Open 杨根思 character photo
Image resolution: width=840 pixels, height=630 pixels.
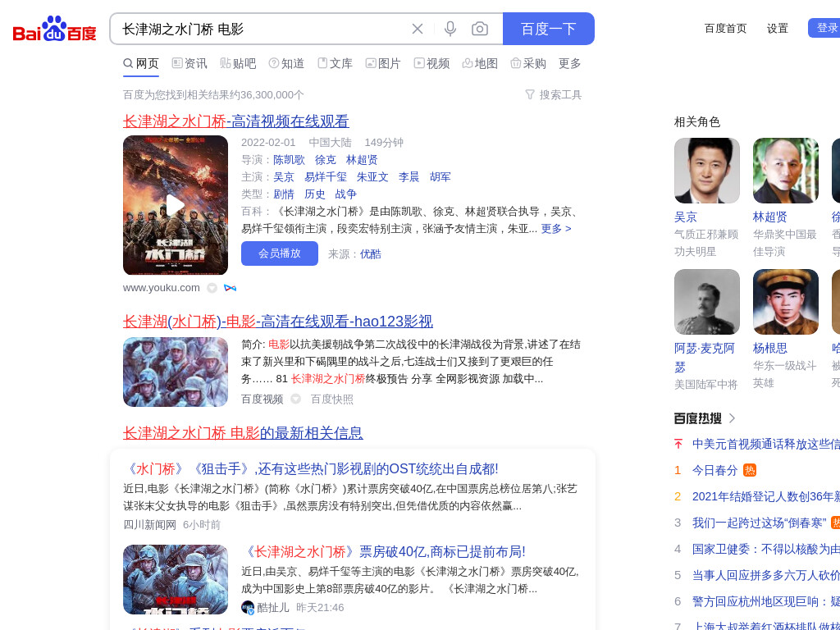(785, 302)
